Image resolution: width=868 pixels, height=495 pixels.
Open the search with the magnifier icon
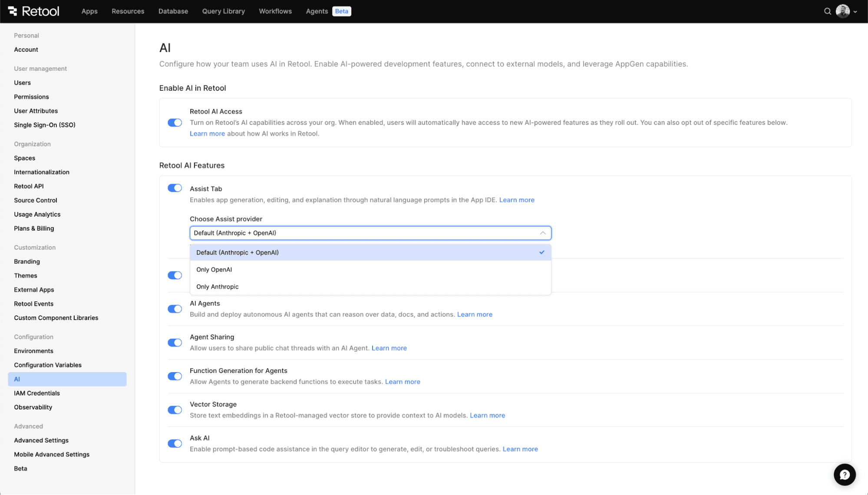[x=828, y=11]
